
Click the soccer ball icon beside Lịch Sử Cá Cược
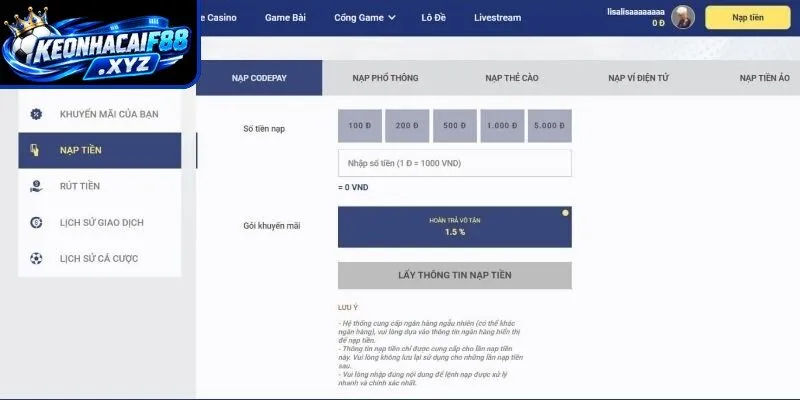coord(36,259)
